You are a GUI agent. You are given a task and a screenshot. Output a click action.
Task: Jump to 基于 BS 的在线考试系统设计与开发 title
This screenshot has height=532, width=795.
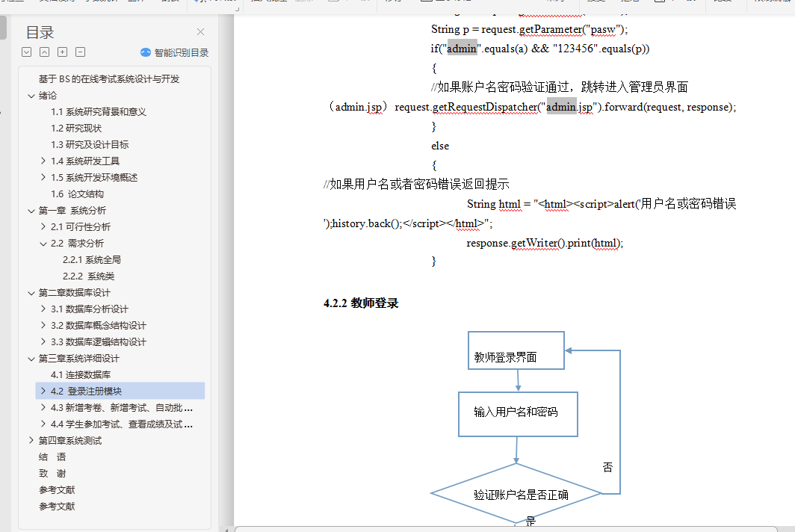point(109,78)
